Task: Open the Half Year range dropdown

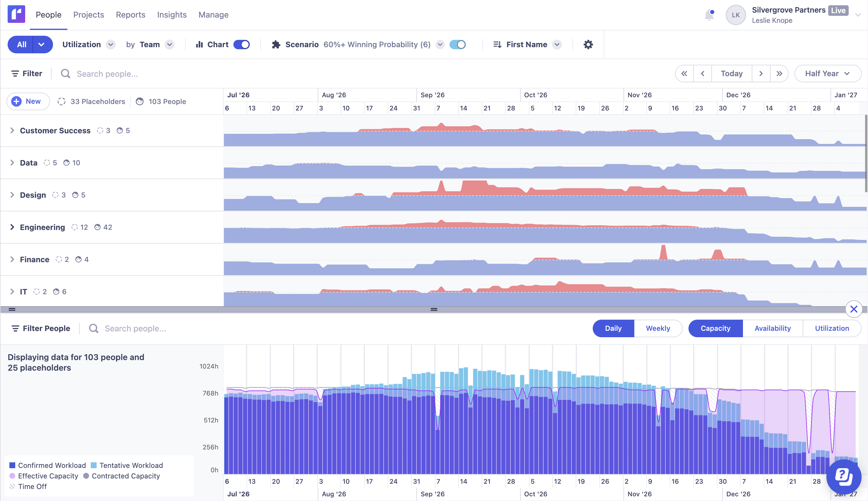Action: [828, 74]
